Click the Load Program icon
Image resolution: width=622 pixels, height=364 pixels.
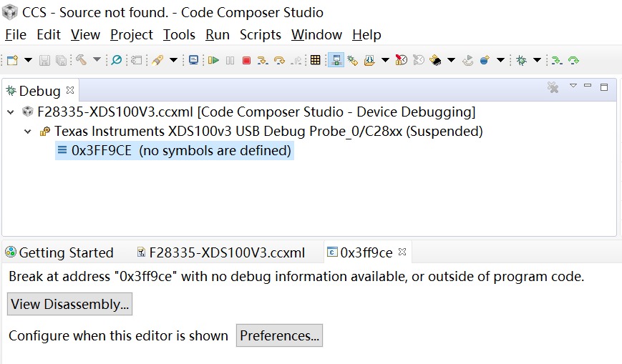coord(369,61)
